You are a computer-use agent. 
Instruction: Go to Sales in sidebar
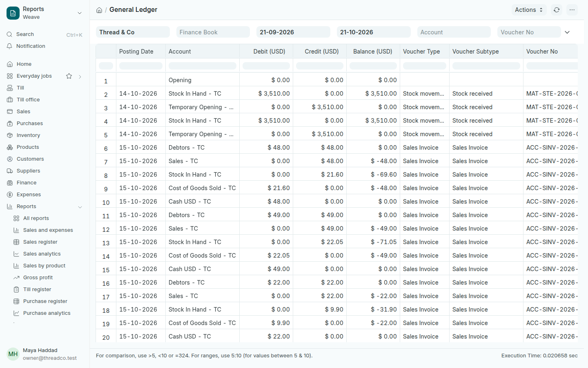pos(45,112)
